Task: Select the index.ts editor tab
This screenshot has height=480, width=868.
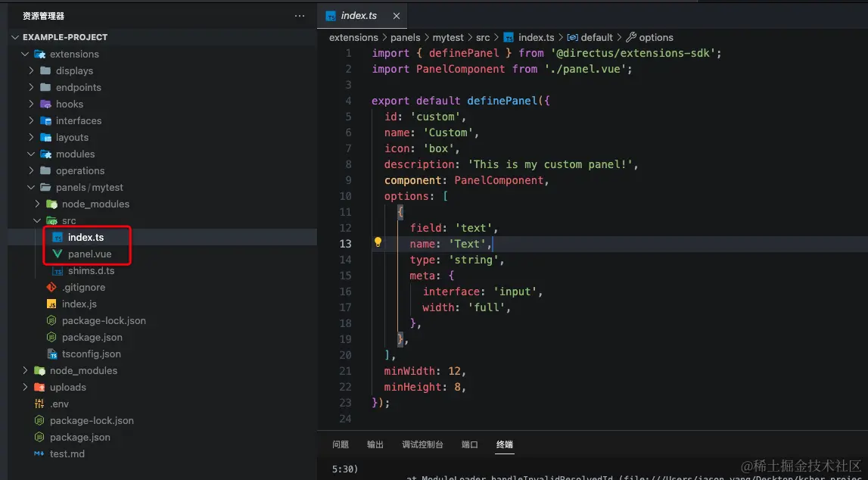Action: (362, 15)
